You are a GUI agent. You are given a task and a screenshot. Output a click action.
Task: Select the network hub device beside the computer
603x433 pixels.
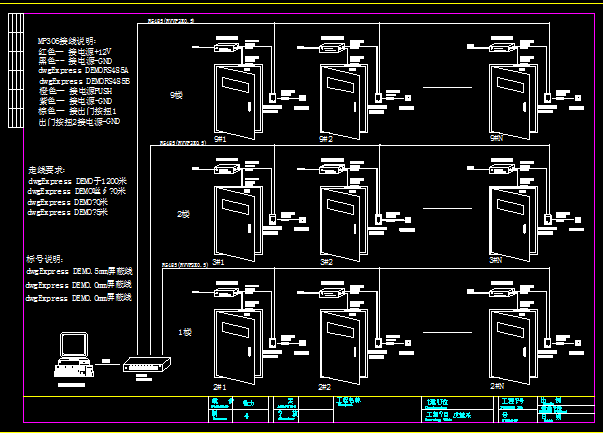[147, 364]
